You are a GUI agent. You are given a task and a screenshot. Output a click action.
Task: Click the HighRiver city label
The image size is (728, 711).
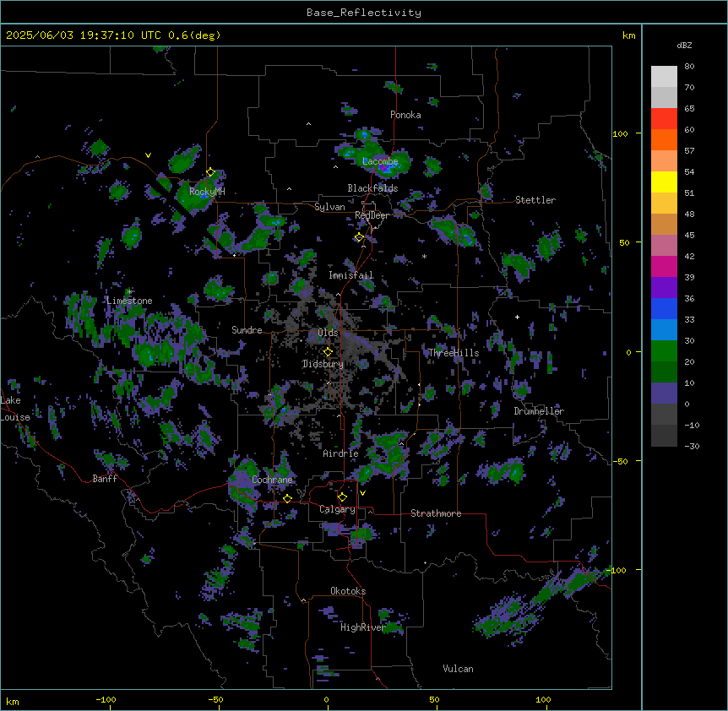click(362, 627)
